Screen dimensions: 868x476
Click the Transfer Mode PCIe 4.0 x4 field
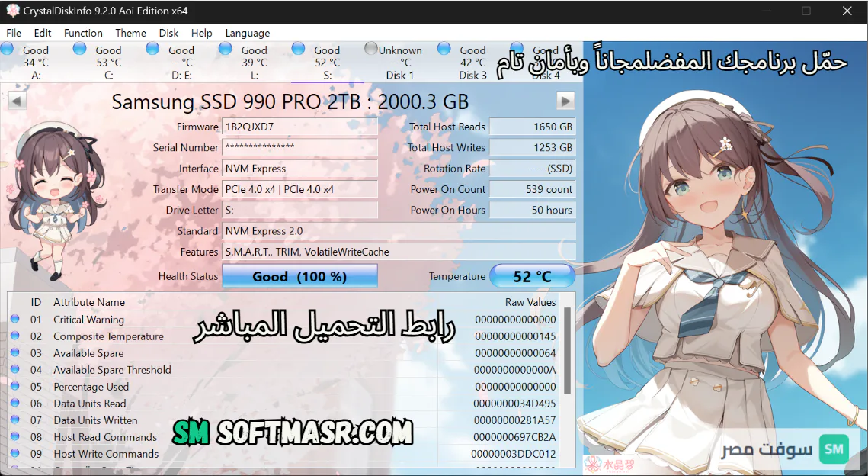299,189
